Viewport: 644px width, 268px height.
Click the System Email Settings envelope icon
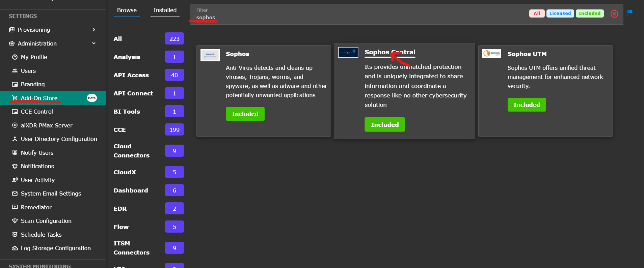click(x=15, y=193)
